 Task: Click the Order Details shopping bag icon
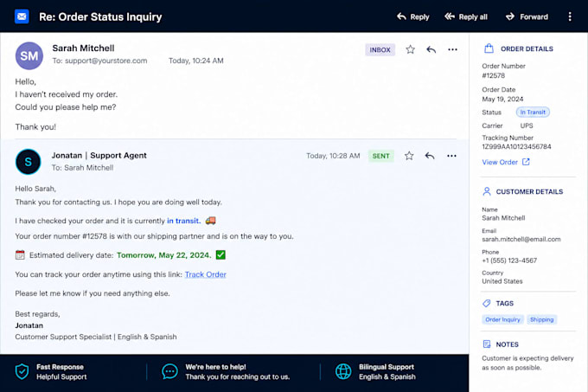(489, 48)
